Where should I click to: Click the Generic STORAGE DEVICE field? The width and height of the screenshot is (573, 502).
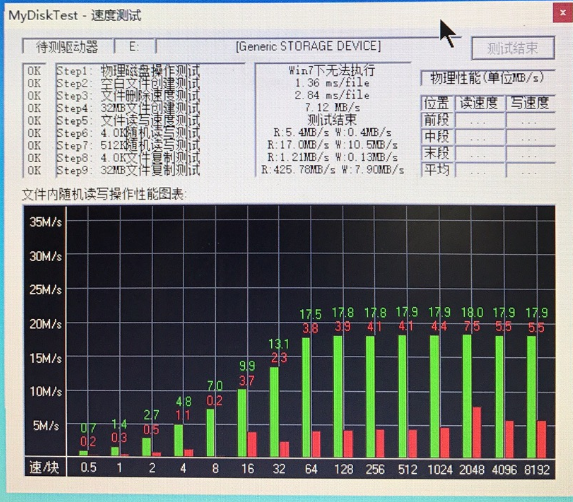[308, 46]
